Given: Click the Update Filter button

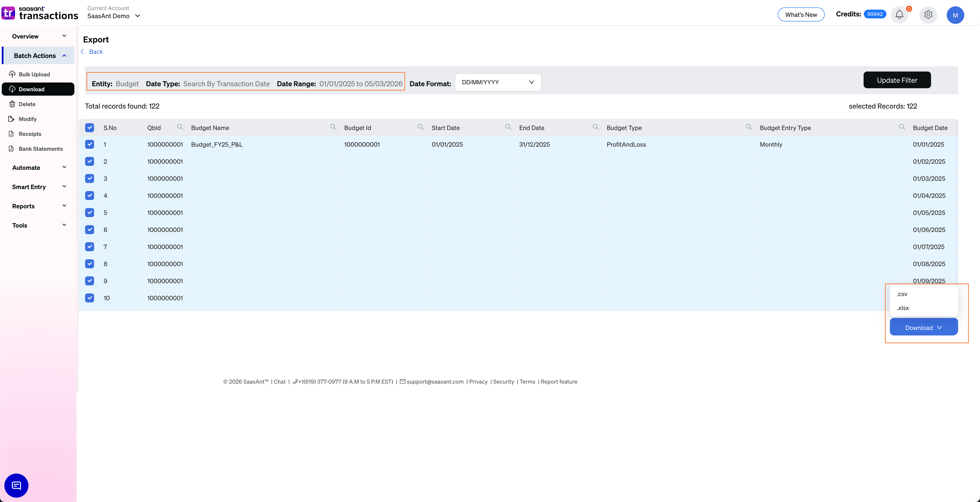Looking at the screenshot, I should pos(897,80).
